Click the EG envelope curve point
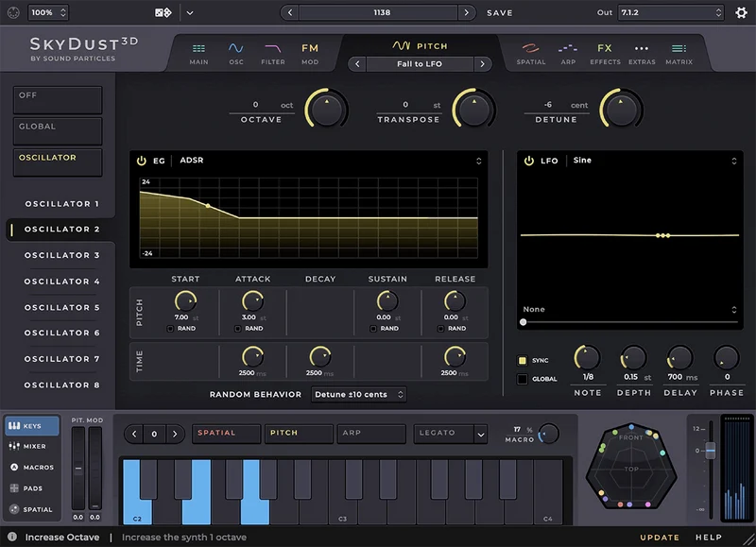 click(208, 206)
